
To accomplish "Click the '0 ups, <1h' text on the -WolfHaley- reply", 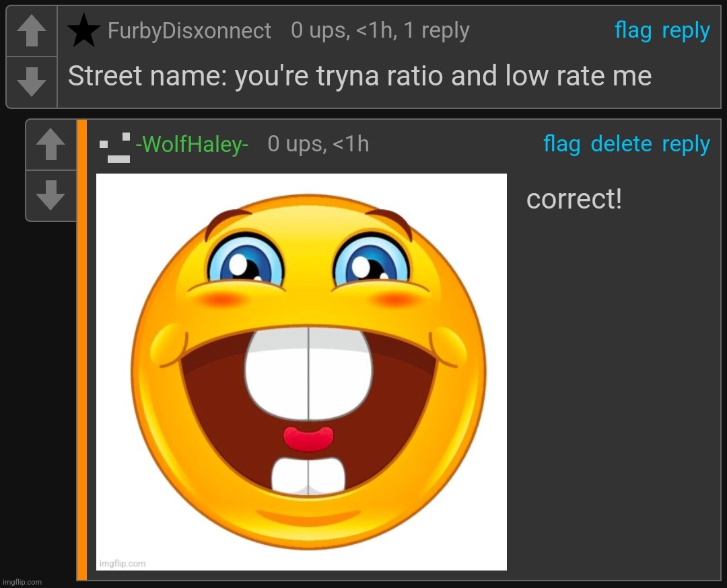I will coord(318,144).
